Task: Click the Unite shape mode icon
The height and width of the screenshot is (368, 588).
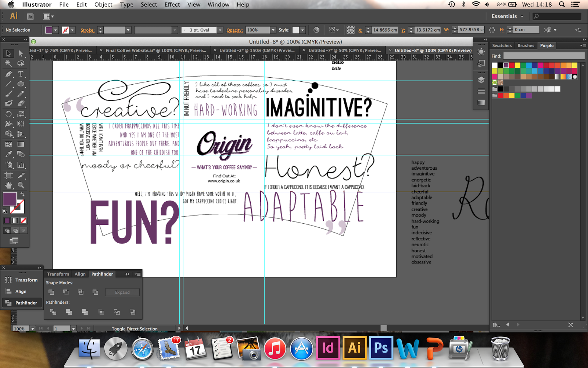Action: coord(51,292)
